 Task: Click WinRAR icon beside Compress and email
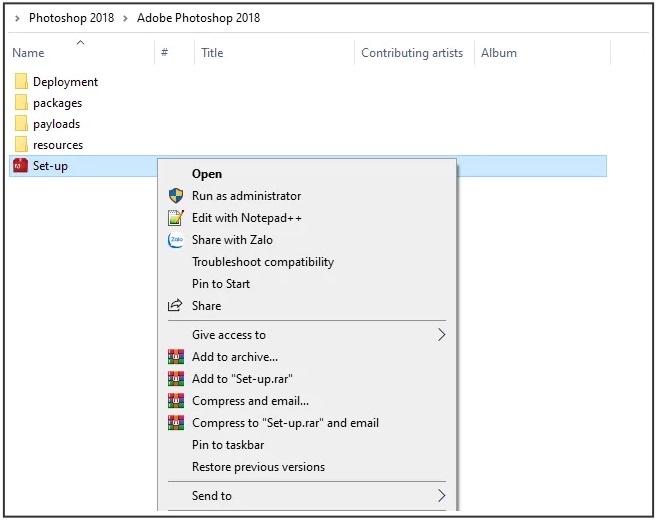[176, 401]
